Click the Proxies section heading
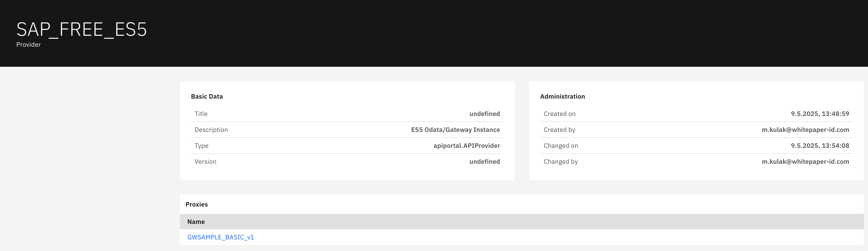The width and height of the screenshot is (868, 251). coord(196,205)
